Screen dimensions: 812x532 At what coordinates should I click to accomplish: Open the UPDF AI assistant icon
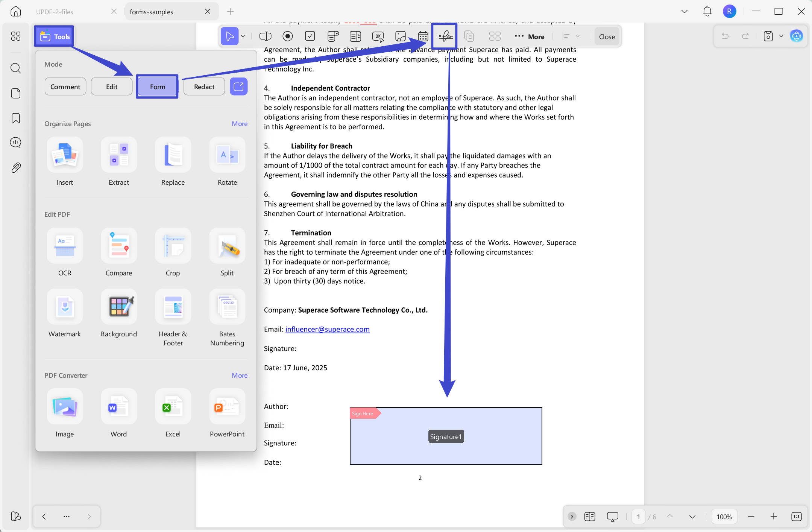tap(796, 36)
